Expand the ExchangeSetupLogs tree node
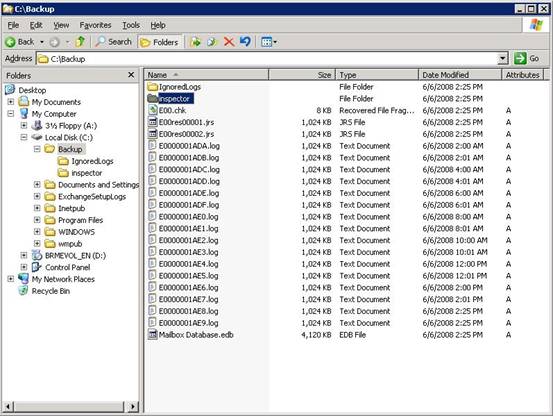553x416 pixels. point(37,196)
